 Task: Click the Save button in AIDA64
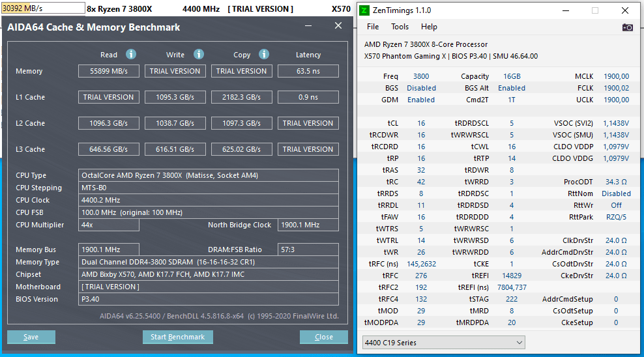click(31, 337)
